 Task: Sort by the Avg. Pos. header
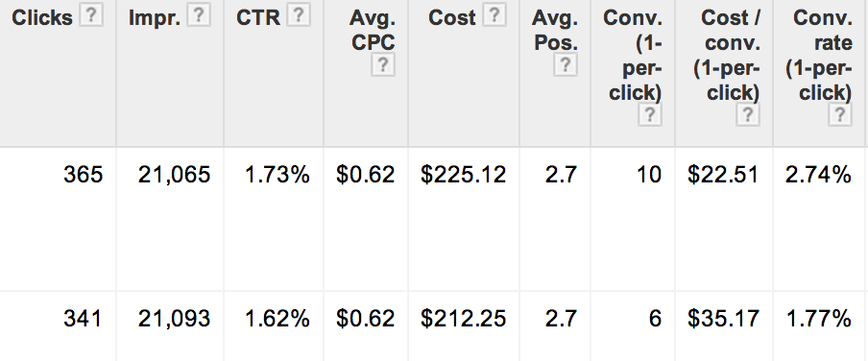coord(555,30)
